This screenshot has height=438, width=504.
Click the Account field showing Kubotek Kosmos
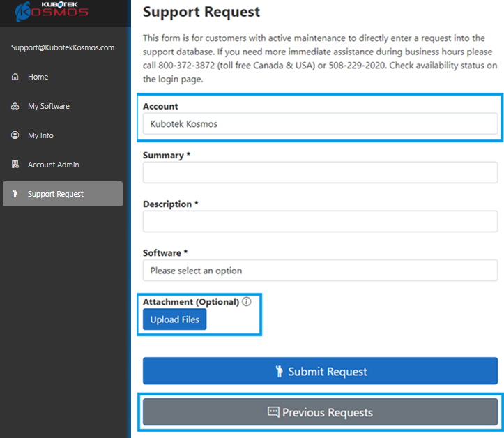click(x=320, y=124)
